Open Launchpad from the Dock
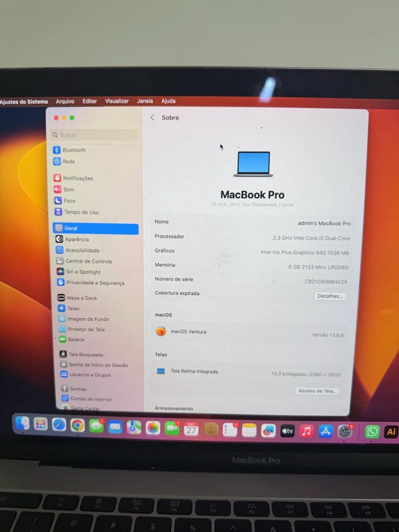Image resolution: width=399 pixels, height=532 pixels. coord(41,424)
